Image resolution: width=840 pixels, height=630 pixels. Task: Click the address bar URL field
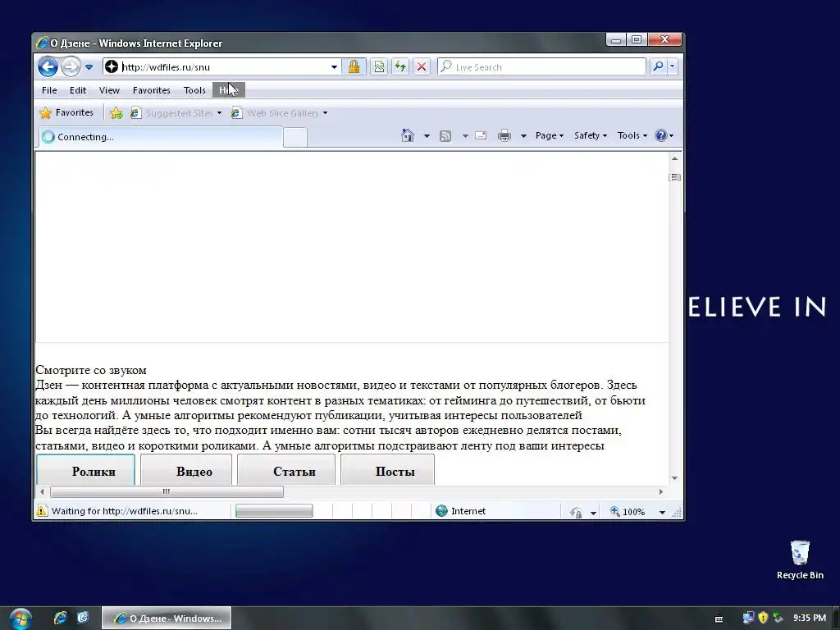coord(224,67)
